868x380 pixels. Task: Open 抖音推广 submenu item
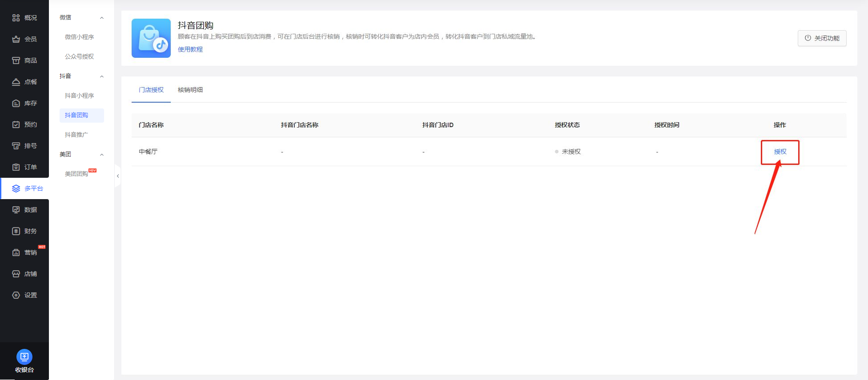pos(76,135)
